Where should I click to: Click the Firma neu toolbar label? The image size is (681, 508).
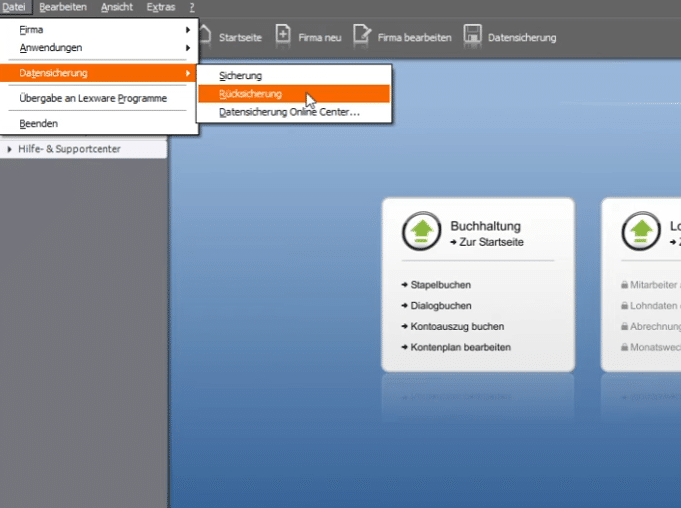click(x=320, y=38)
